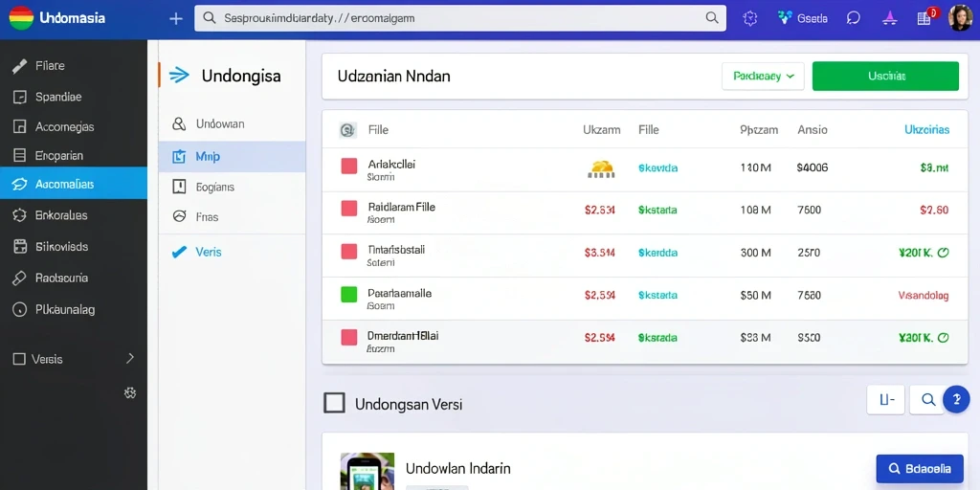
Task: Click the blue arrow icon beside Undongisa
Action: pos(179,76)
